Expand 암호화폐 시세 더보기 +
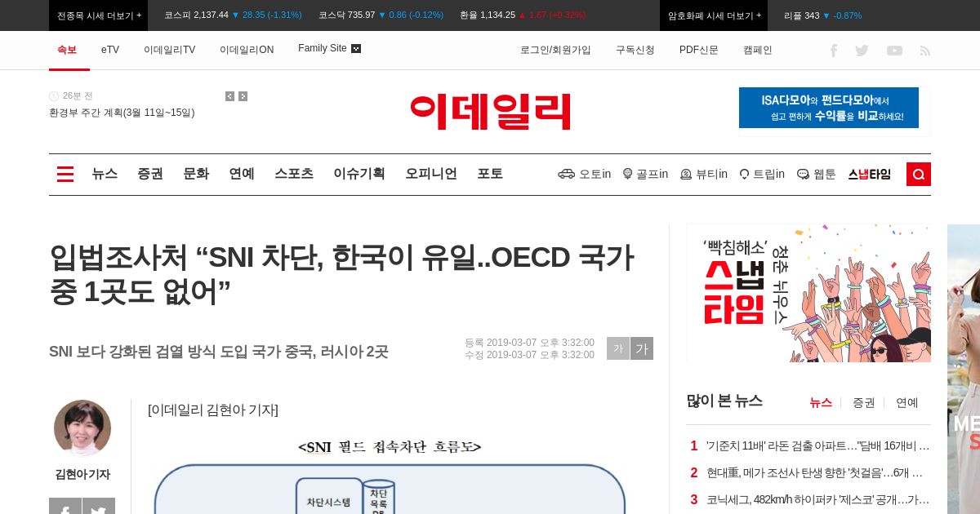This screenshot has height=514, width=980. [x=715, y=16]
